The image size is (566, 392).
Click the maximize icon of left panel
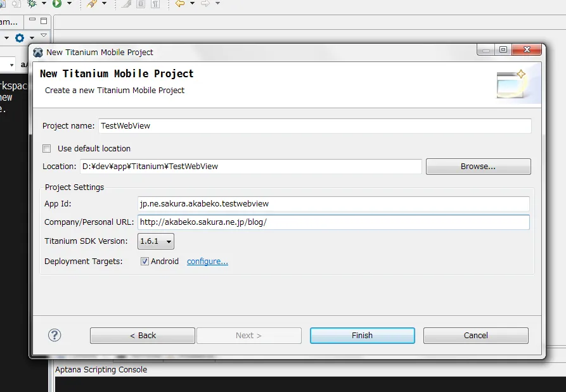point(44,22)
